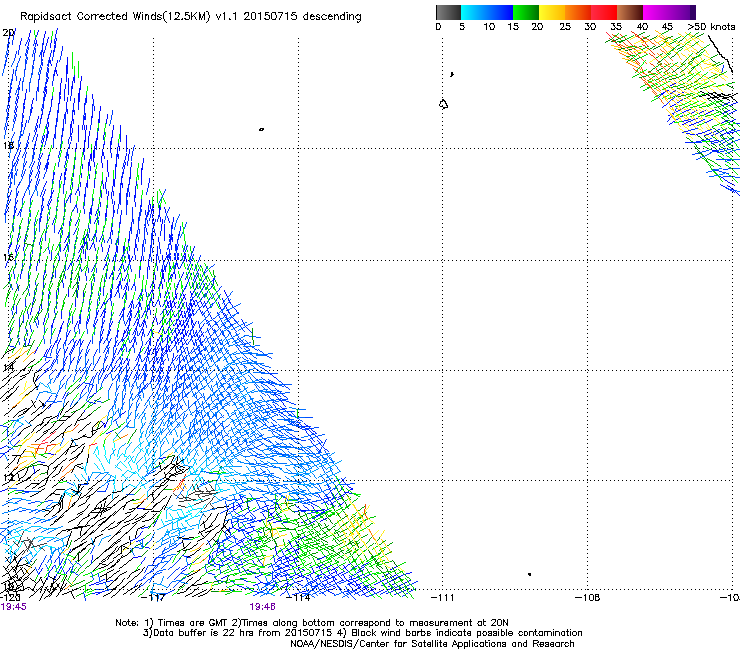Click the '0' label under the color bar
This screenshot has height=650, width=740.
point(438,27)
